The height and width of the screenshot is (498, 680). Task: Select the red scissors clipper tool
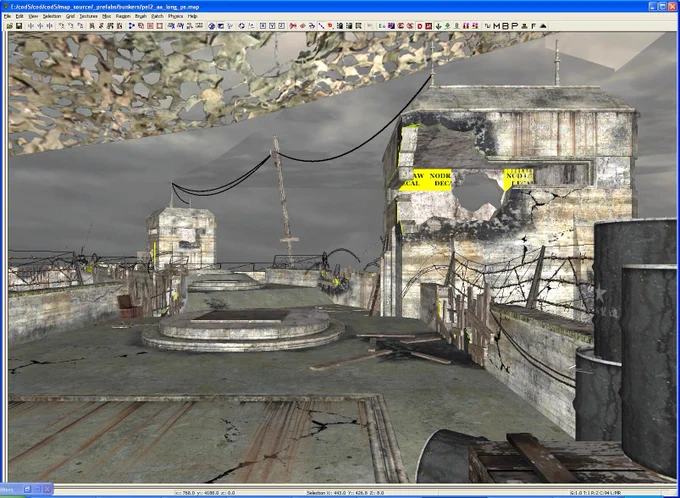pos(293,26)
